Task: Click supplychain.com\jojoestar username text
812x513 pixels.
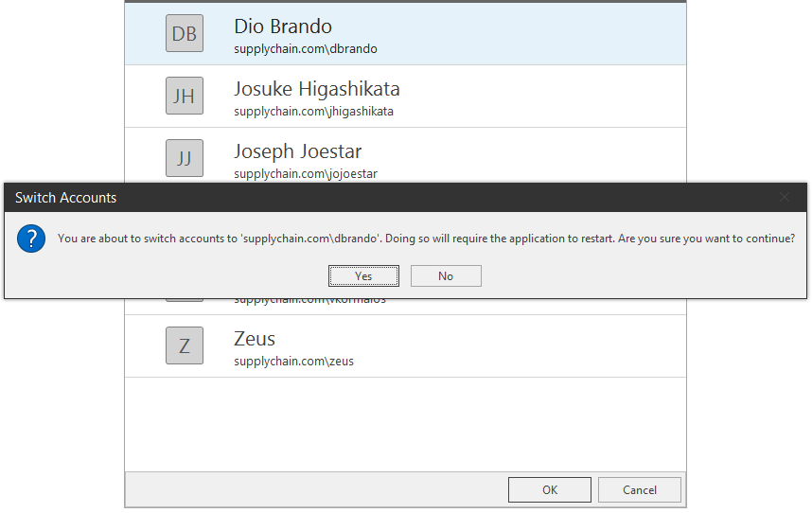Action: (306, 174)
